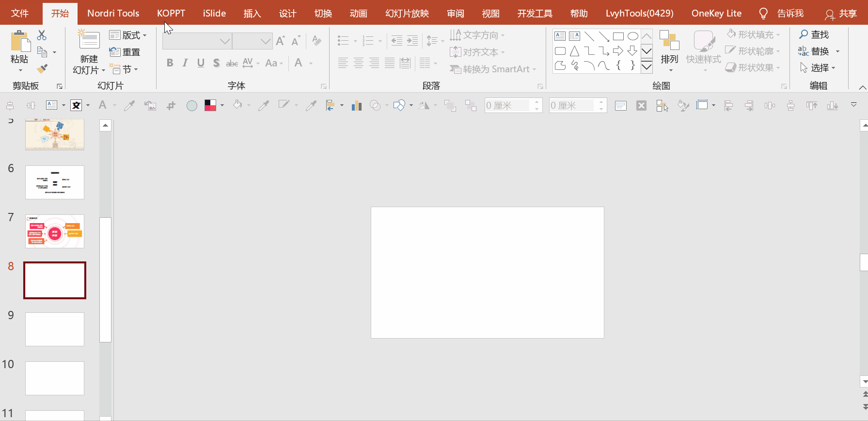Click the Text Direction (文字方向) button
The width and height of the screenshot is (868, 421).
[x=477, y=35]
